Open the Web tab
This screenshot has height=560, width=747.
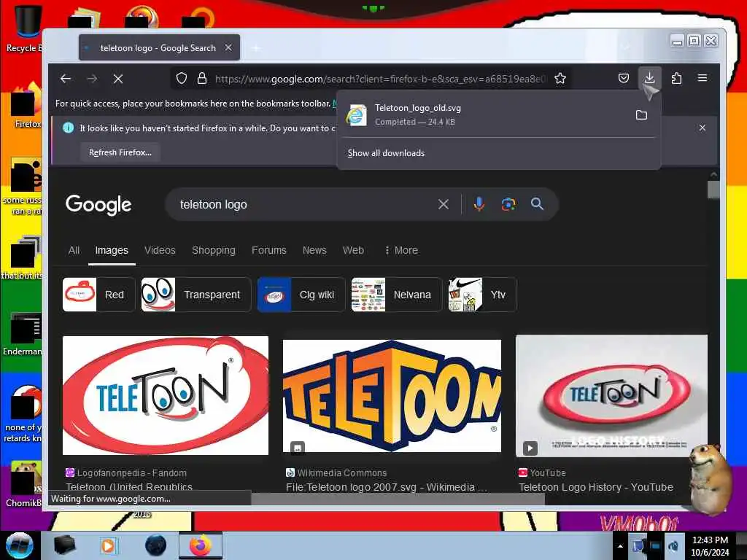tap(354, 251)
